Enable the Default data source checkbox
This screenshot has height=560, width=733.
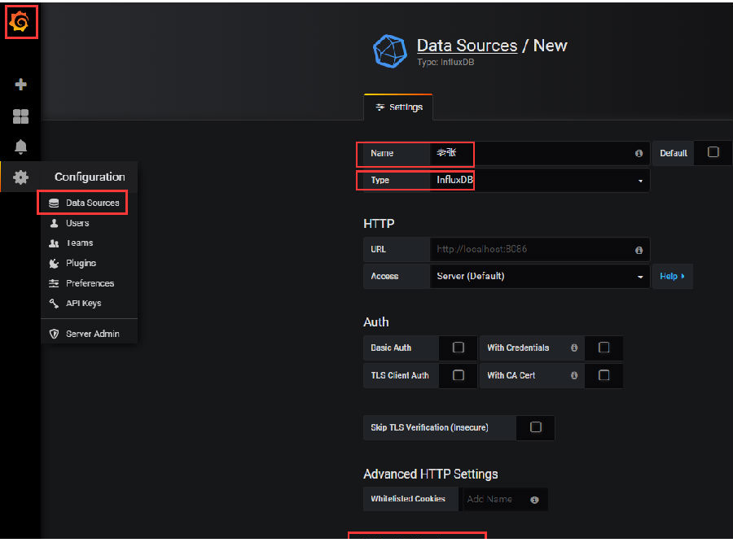pyautogui.click(x=713, y=152)
